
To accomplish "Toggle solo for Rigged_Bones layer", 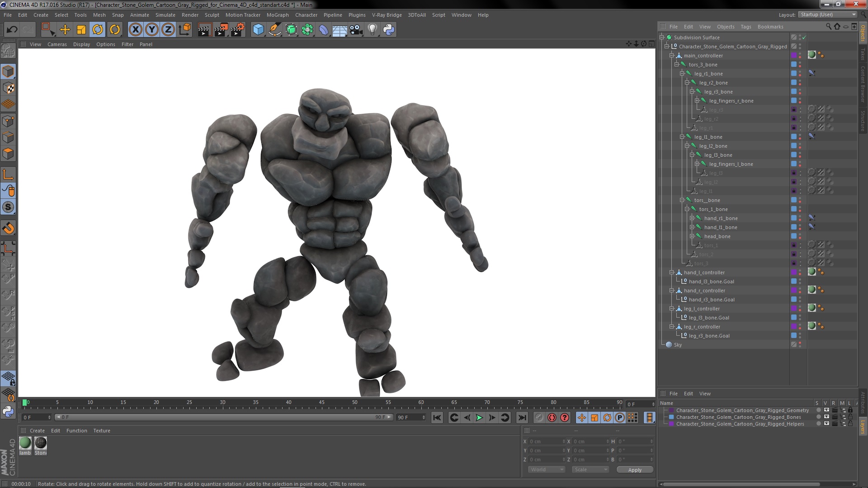I will pos(819,417).
